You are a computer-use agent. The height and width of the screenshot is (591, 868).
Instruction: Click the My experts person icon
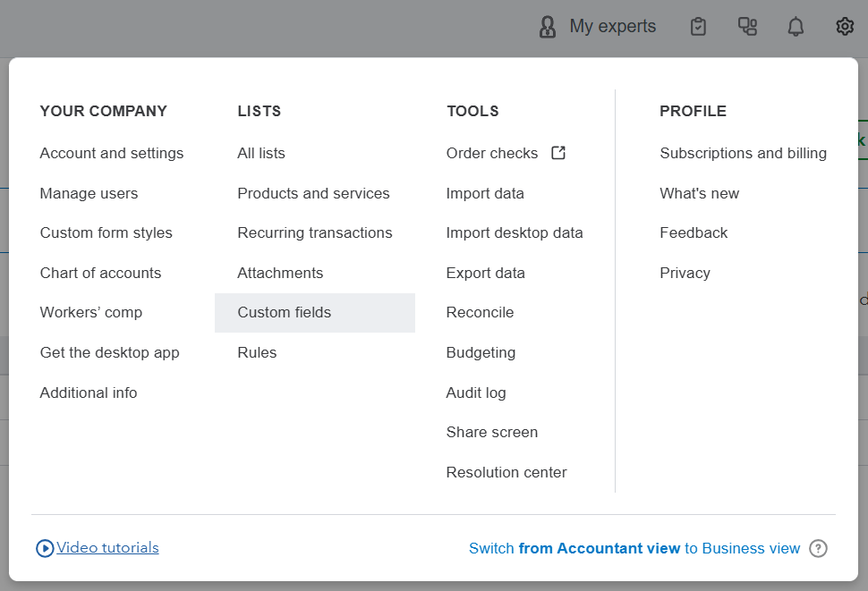click(548, 27)
